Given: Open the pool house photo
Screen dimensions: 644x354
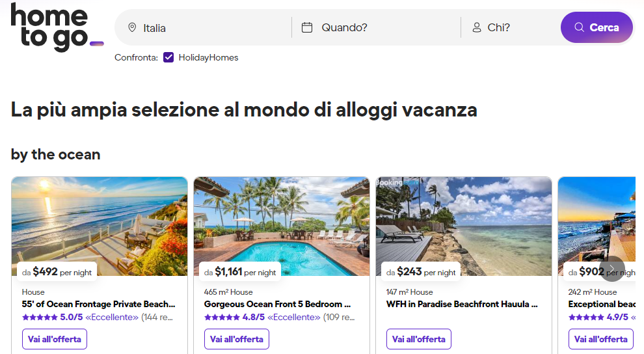Looking at the screenshot, I should pyautogui.click(x=281, y=221).
